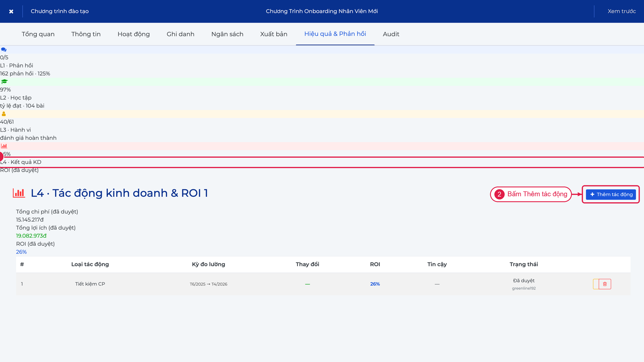Screen dimensions: 644x362
Task: Click the 97% pass rate value
Action: (6, 90)
